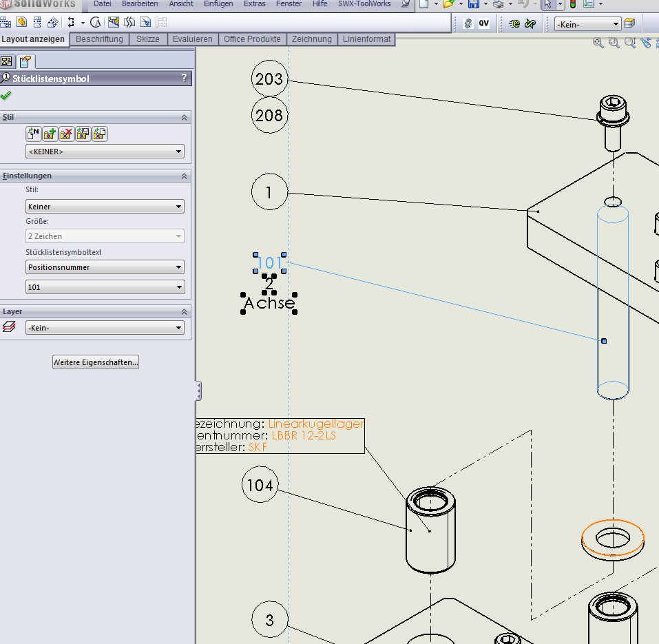Image resolution: width=659 pixels, height=644 pixels.
Task: Open the PropertyManager tab icon
Action: tap(25, 61)
